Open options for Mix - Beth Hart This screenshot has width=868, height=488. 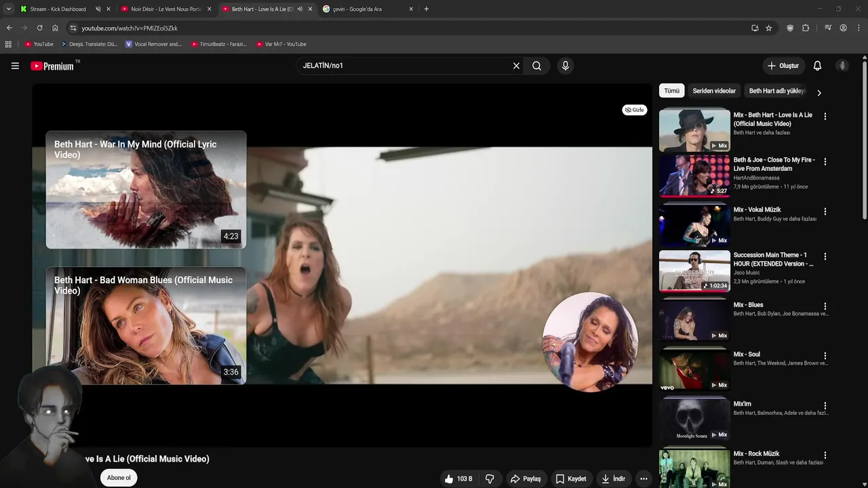(825, 117)
